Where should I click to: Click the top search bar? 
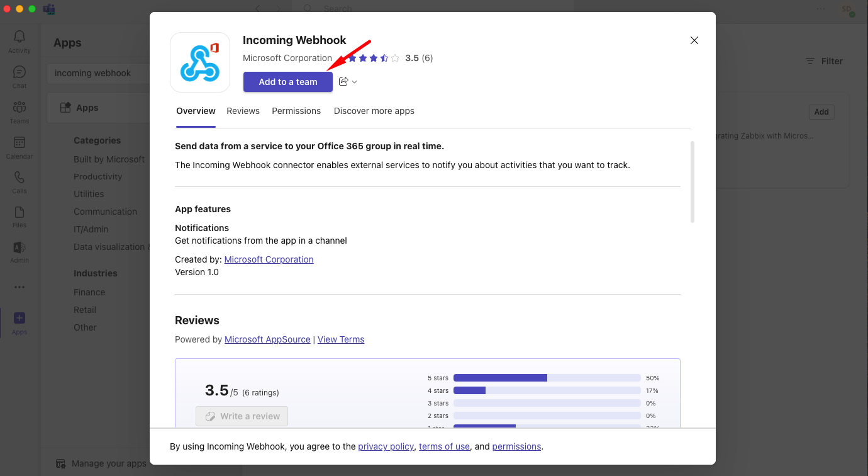pos(433,9)
